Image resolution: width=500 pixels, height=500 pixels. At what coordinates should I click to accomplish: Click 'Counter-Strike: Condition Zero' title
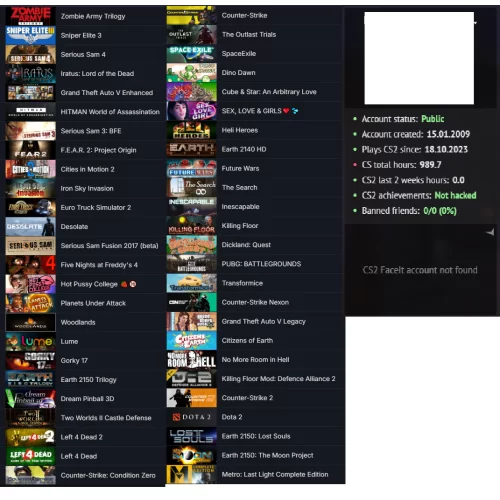click(x=108, y=475)
